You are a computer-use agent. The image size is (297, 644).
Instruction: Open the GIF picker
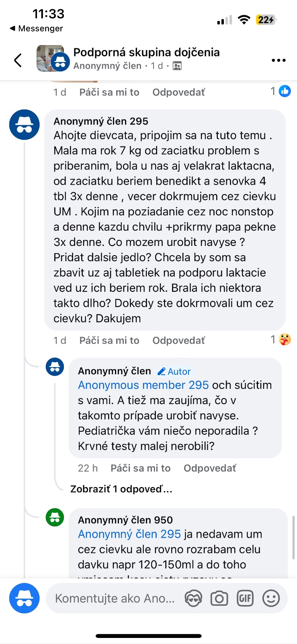click(245, 599)
